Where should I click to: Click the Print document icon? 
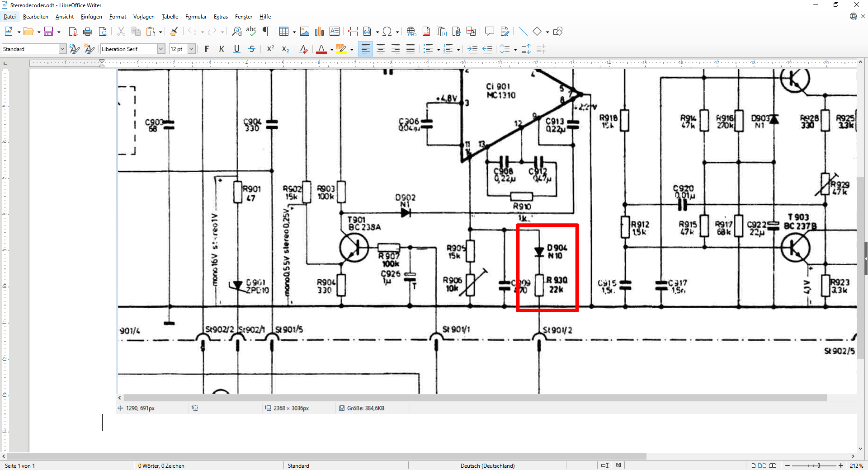click(88, 32)
